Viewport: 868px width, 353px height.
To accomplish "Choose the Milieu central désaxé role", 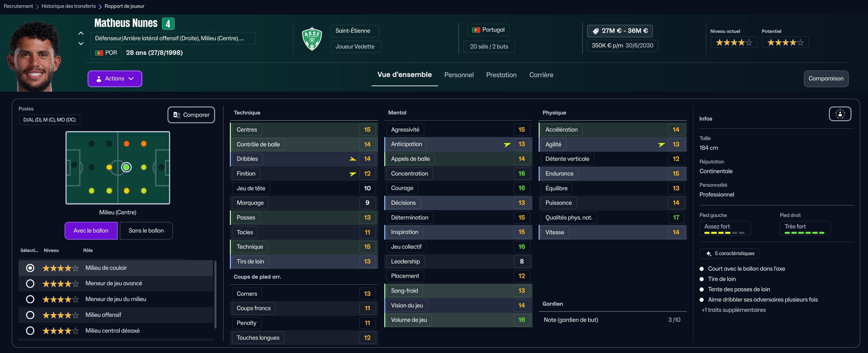I will (30, 331).
